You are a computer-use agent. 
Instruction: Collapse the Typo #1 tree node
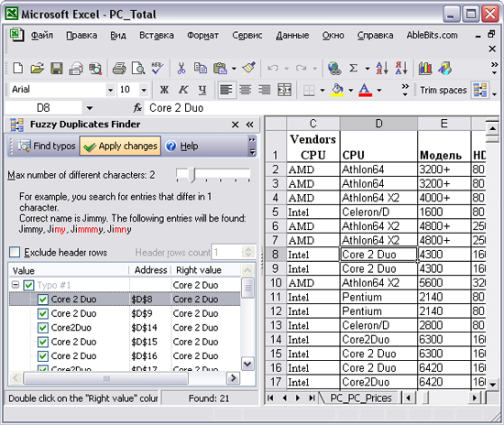15,285
